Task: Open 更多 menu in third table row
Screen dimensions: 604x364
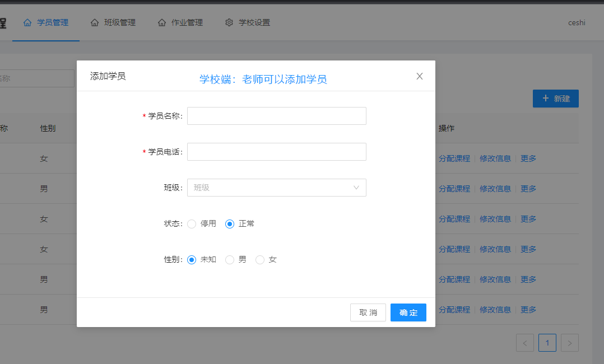Action: (528, 219)
